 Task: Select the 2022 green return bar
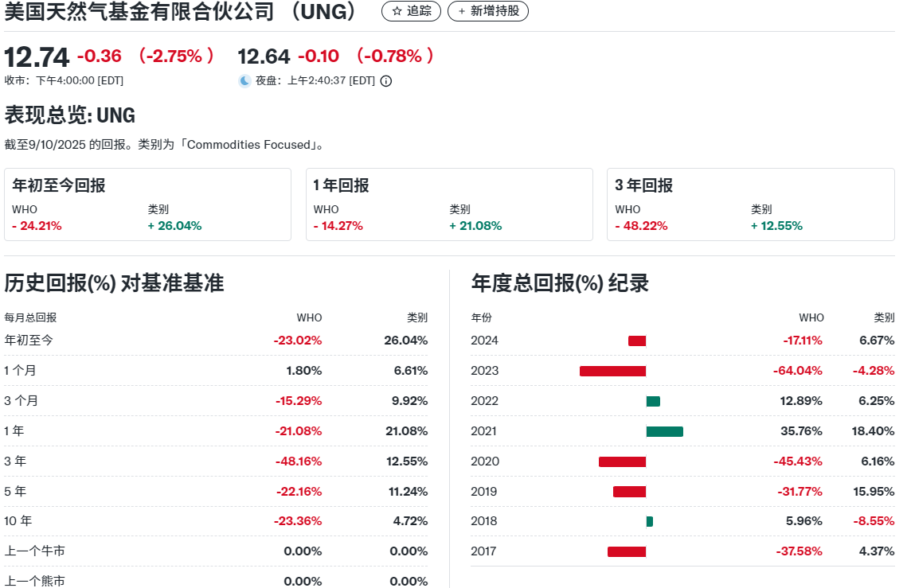[653, 401]
